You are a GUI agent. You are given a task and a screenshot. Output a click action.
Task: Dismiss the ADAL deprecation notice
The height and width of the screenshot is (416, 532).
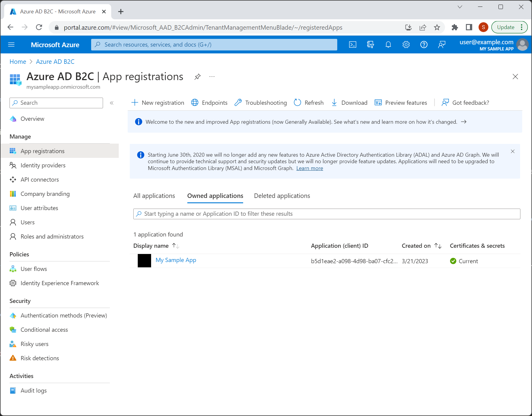click(x=512, y=151)
